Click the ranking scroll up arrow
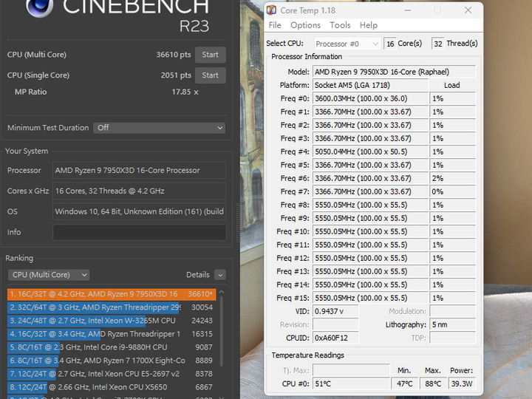Screen dimensions: 532x399 [x=222, y=292]
